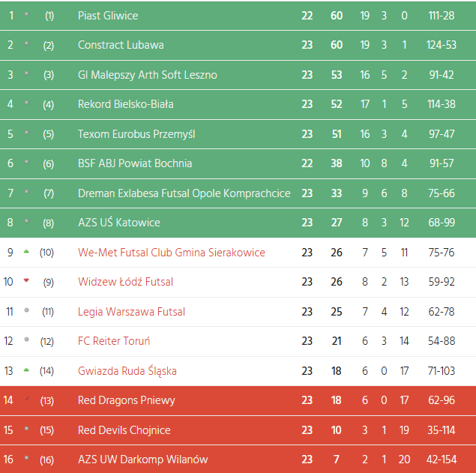
Task: Click grey dot indicator beside Legia Warszawa Futsal
Action: [x=26, y=310]
